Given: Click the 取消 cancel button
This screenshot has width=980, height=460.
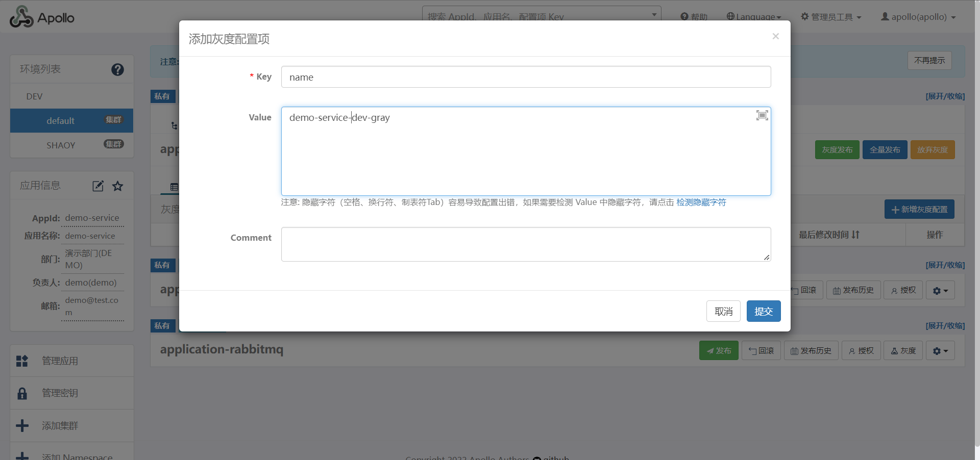Looking at the screenshot, I should pos(723,311).
